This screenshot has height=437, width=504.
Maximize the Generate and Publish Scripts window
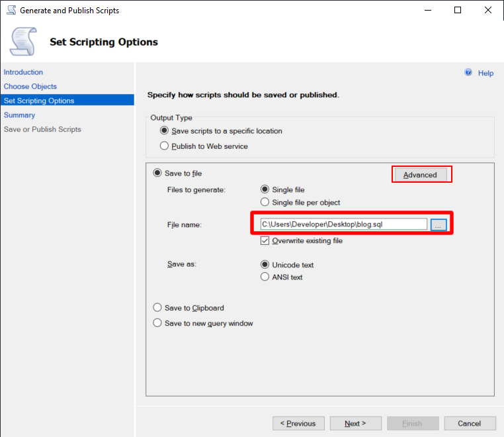click(458, 10)
